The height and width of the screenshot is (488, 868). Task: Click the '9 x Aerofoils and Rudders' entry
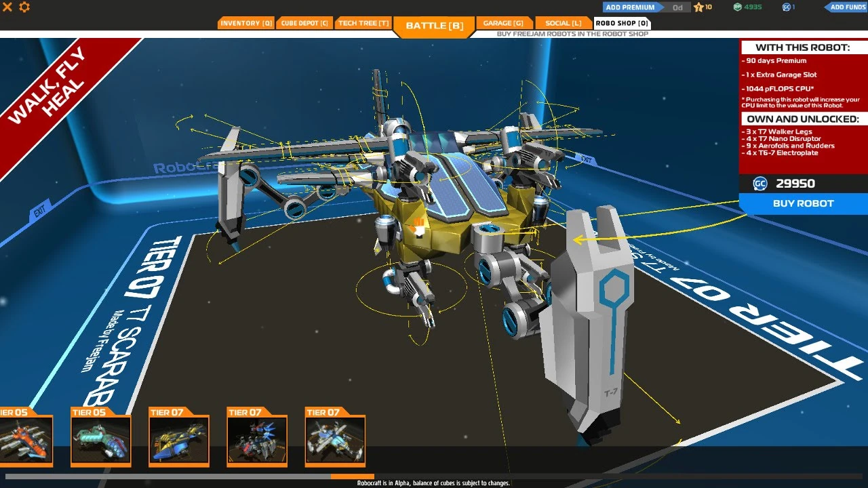point(788,146)
